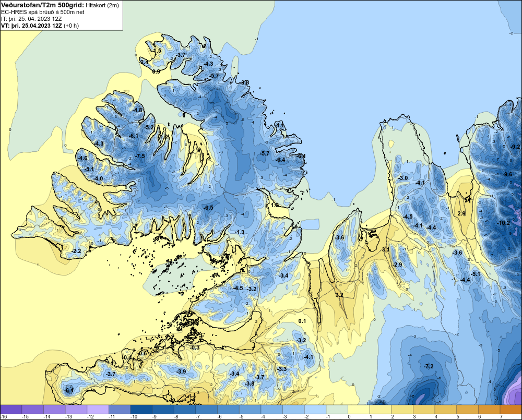Image resolution: width=522 pixels, height=420 pixels.
Task: Click the 'IT: þri. 25. 04. 2023 12Z' line
Action: pos(31,19)
